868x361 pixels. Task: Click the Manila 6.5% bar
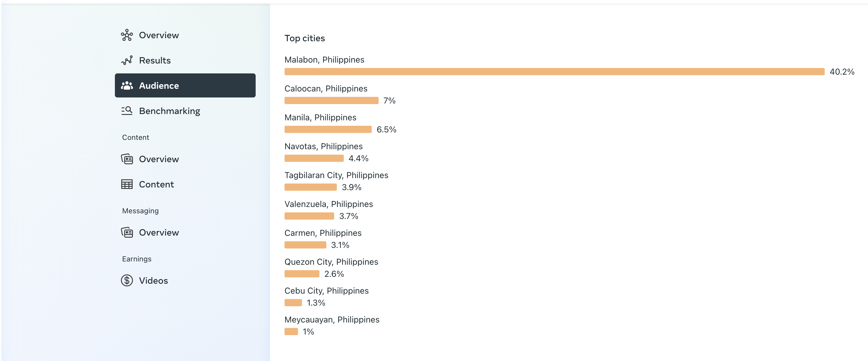[328, 129]
